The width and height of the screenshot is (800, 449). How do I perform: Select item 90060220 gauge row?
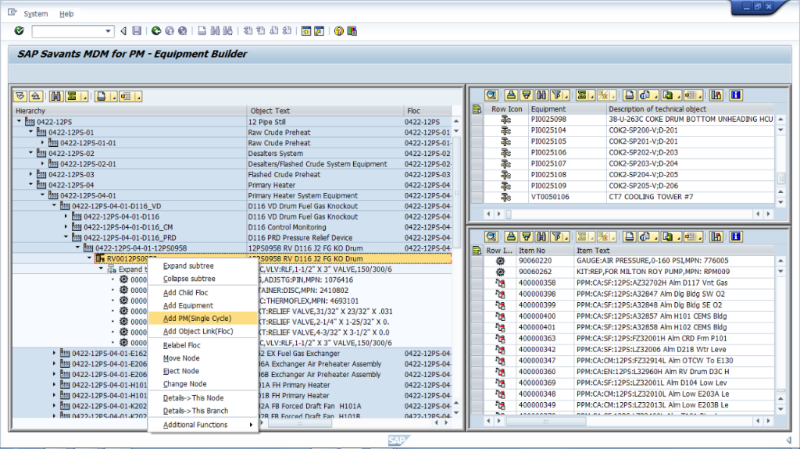tap(622, 261)
